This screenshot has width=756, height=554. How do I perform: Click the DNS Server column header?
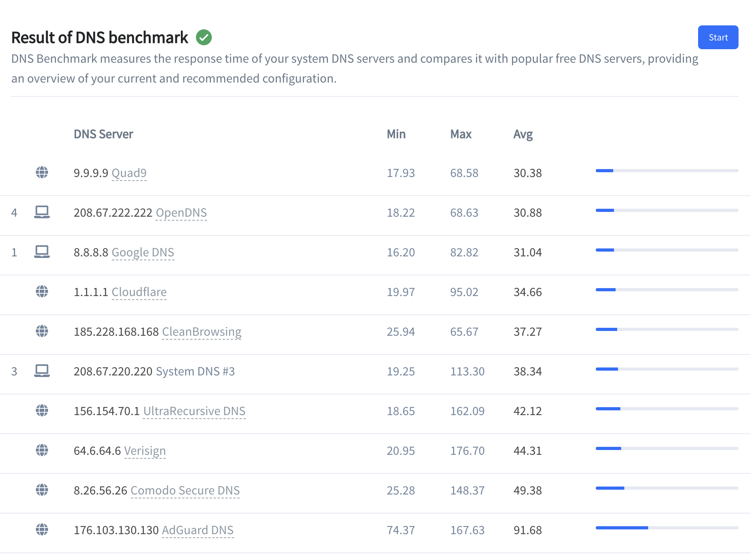(x=103, y=134)
